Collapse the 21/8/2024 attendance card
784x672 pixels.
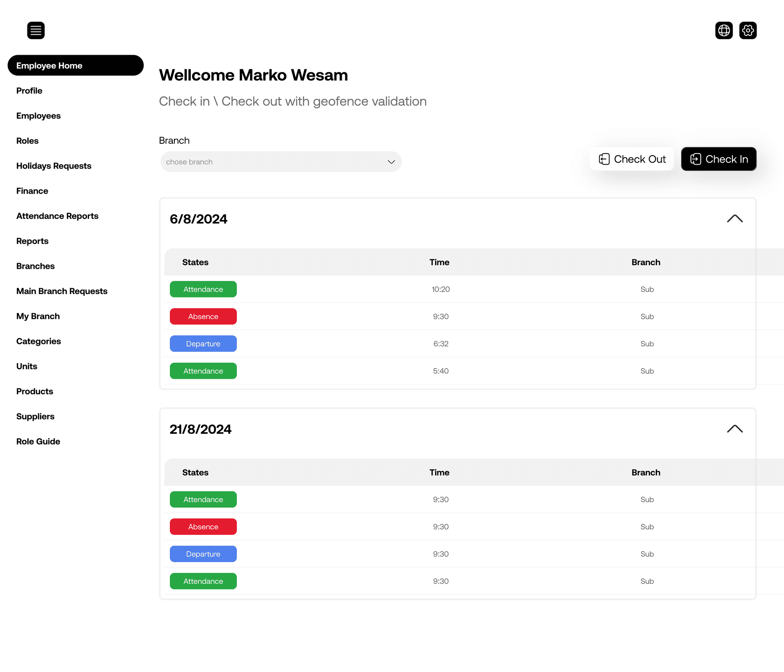[x=735, y=429]
